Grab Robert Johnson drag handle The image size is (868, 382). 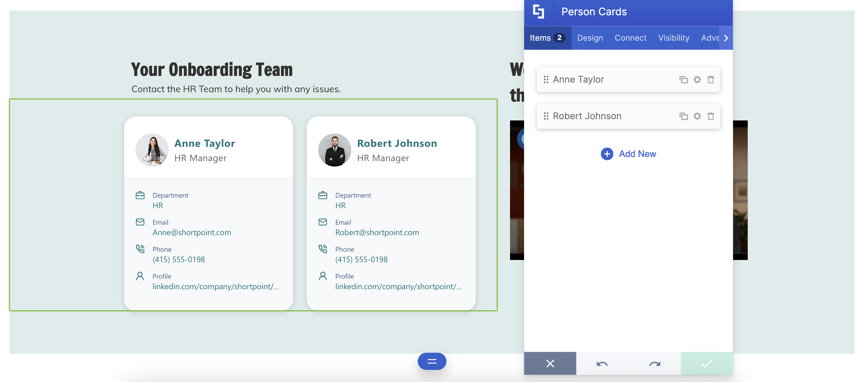546,116
